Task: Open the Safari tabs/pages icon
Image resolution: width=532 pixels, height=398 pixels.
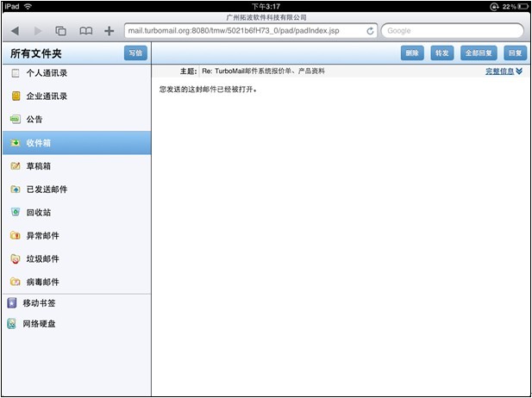Action: (x=60, y=31)
